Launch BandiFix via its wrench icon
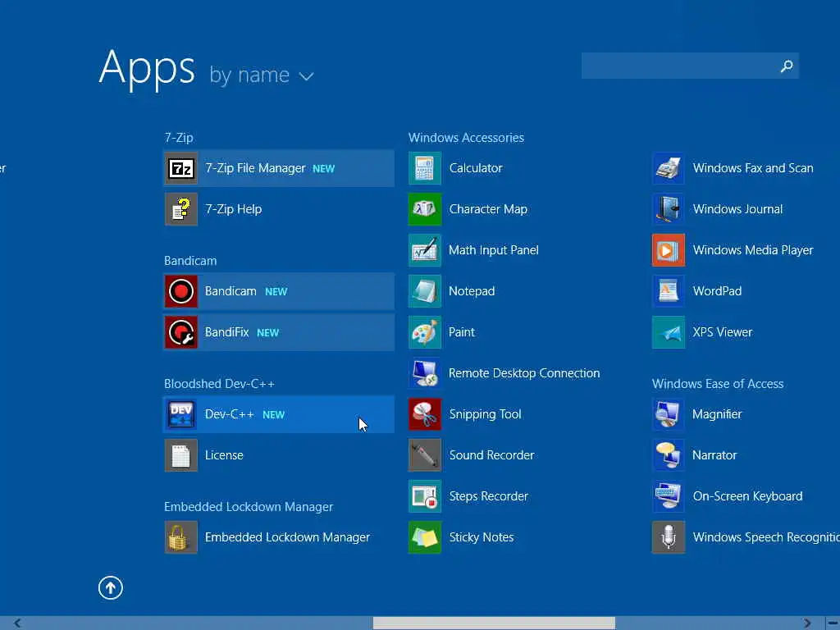The width and height of the screenshot is (840, 630). point(181,332)
